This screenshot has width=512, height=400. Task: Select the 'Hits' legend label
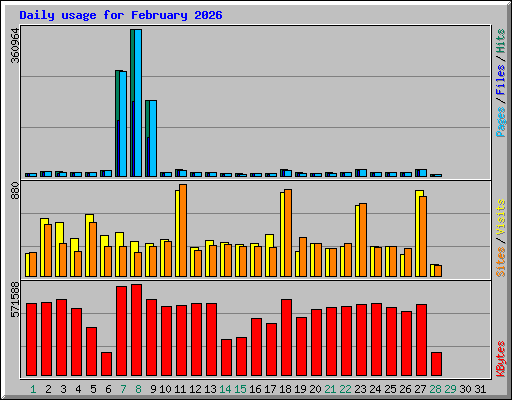500,41
